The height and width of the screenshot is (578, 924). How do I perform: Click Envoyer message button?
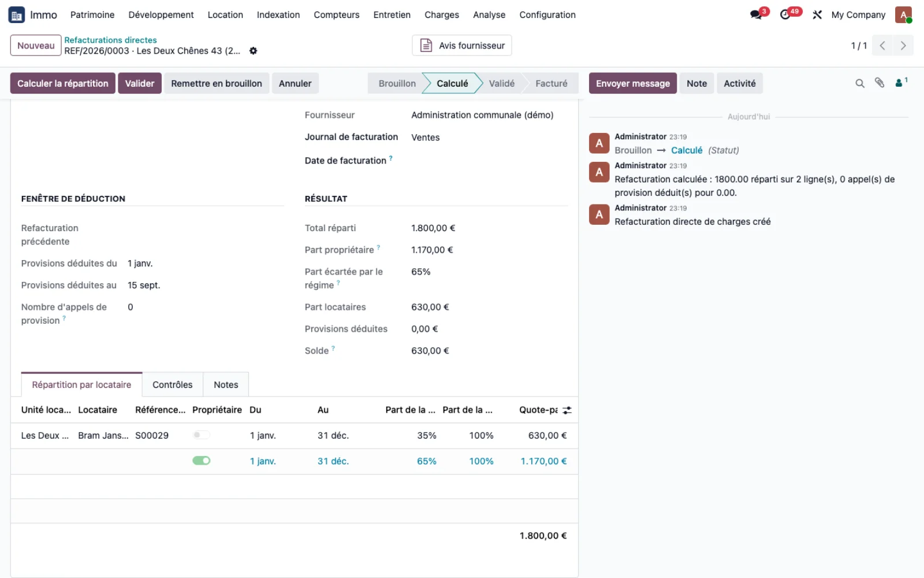[x=633, y=83]
